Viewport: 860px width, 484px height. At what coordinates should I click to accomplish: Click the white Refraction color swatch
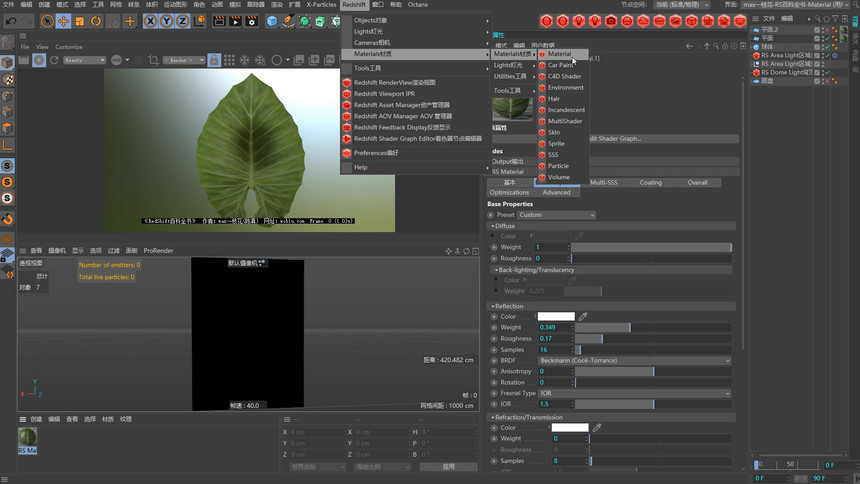(570, 427)
